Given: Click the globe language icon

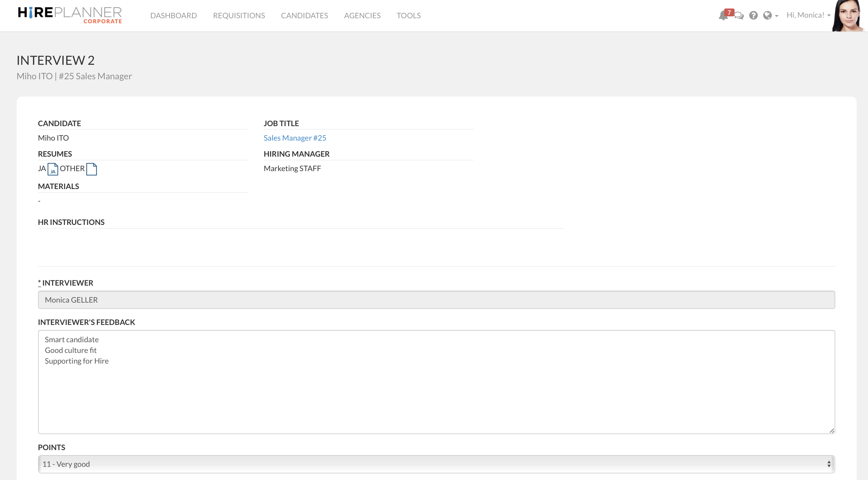Looking at the screenshot, I should [x=767, y=15].
